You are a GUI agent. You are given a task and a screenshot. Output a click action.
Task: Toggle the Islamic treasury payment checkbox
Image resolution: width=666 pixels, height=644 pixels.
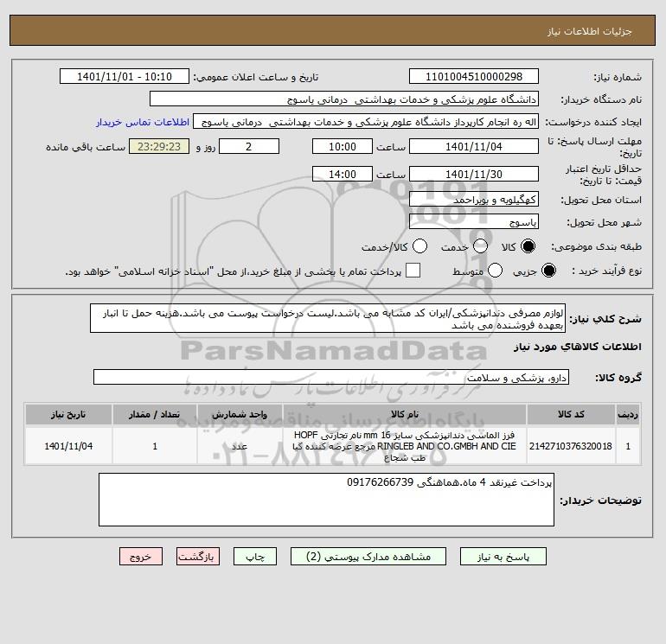click(413, 271)
